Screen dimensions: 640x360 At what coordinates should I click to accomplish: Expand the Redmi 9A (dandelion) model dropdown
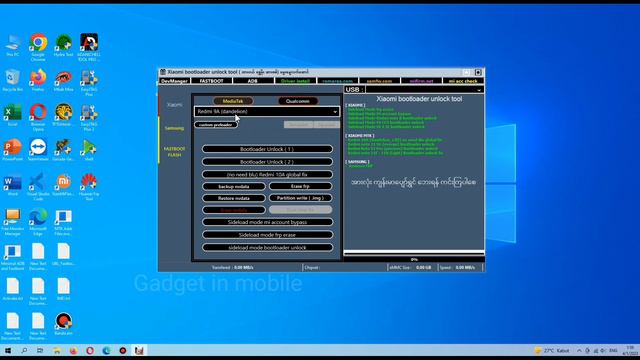point(267,111)
